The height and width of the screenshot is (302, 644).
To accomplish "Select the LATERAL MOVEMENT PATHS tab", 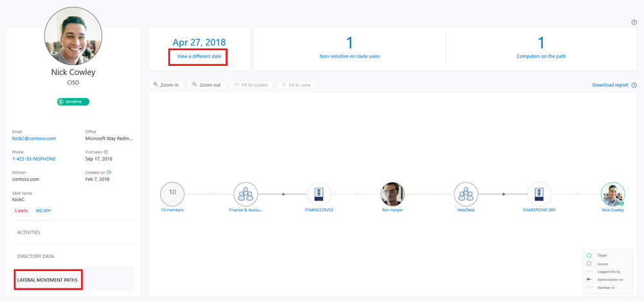I will point(73,280).
